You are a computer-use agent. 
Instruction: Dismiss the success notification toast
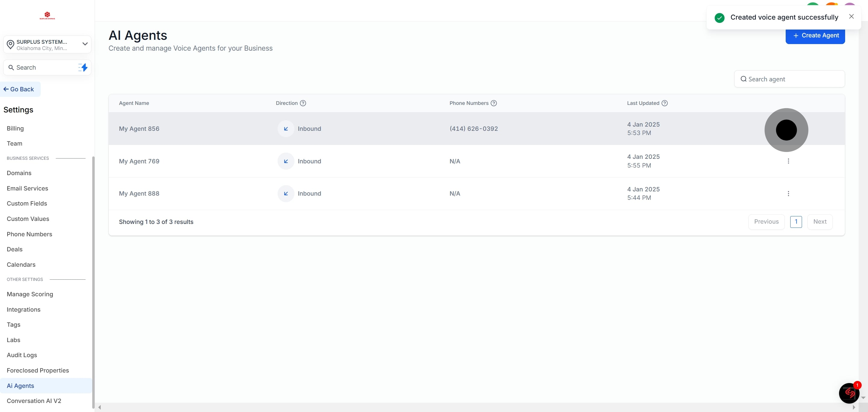(x=851, y=17)
